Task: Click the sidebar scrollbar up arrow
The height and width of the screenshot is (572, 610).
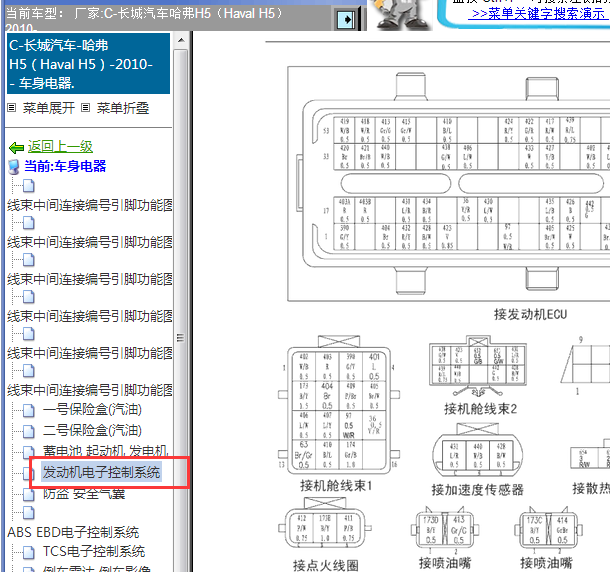Action: point(181,40)
